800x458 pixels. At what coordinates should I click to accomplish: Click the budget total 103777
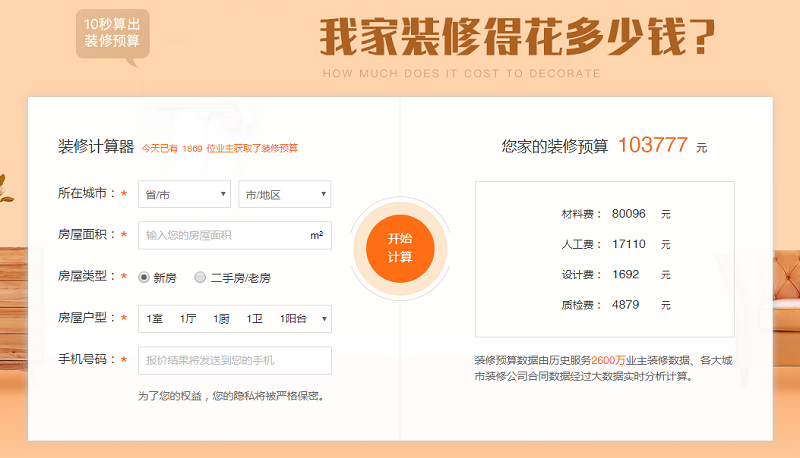(x=653, y=145)
